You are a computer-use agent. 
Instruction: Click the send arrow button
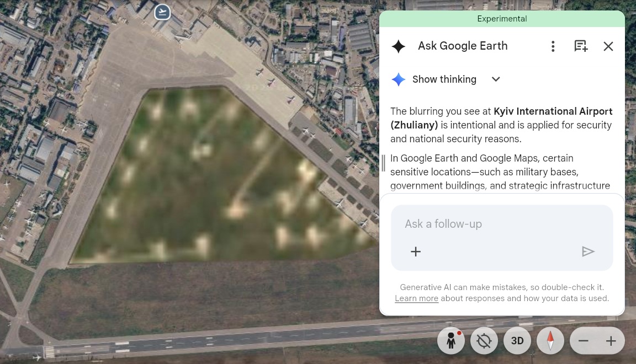pos(588,251)
